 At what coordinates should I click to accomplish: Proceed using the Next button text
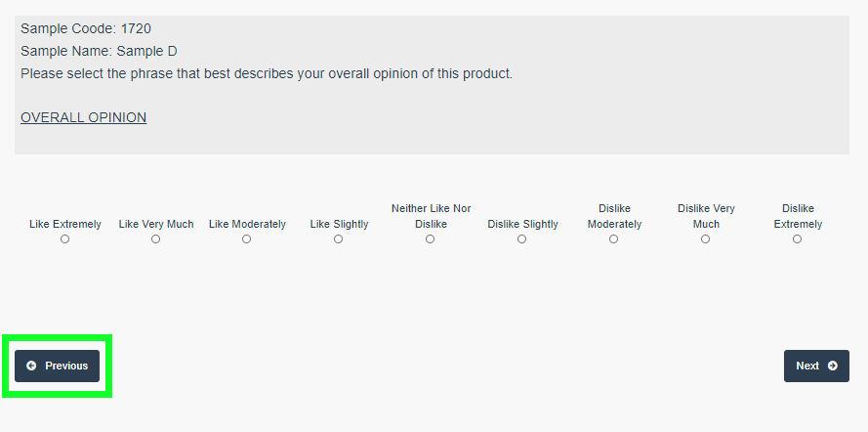(807, 366)
